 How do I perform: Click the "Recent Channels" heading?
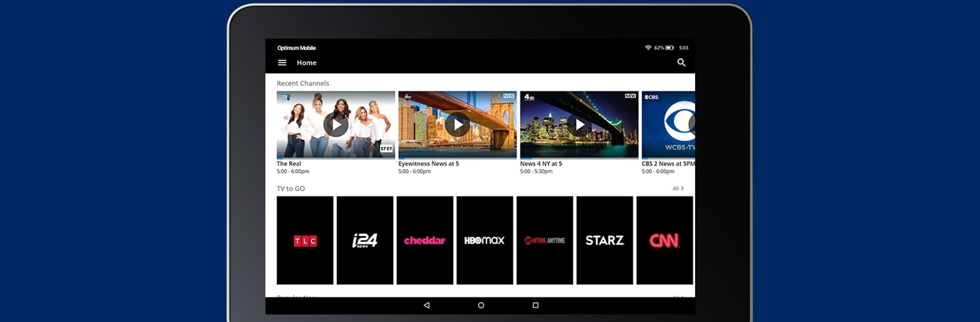click(x=303, y=83)
